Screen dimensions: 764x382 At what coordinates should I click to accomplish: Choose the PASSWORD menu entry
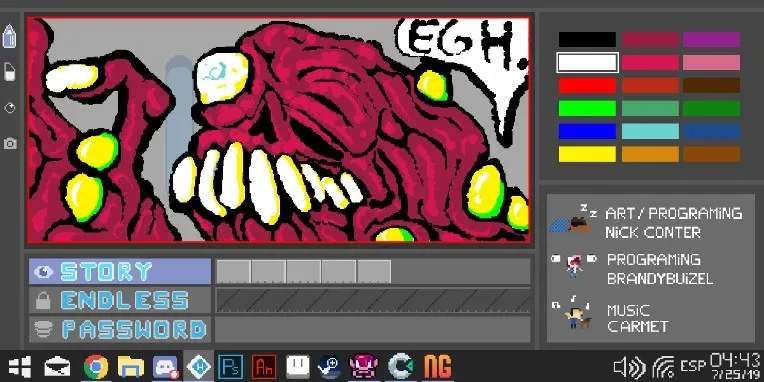(x=120, y=329)
